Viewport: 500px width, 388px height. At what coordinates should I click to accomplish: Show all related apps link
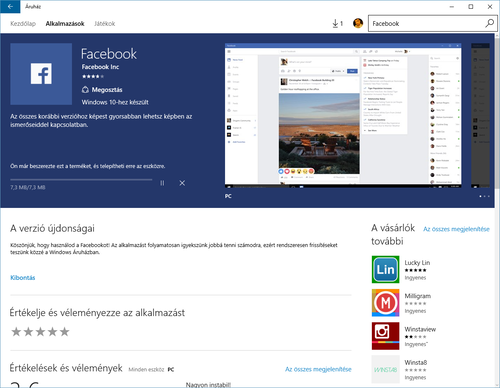tap(456, 229)
